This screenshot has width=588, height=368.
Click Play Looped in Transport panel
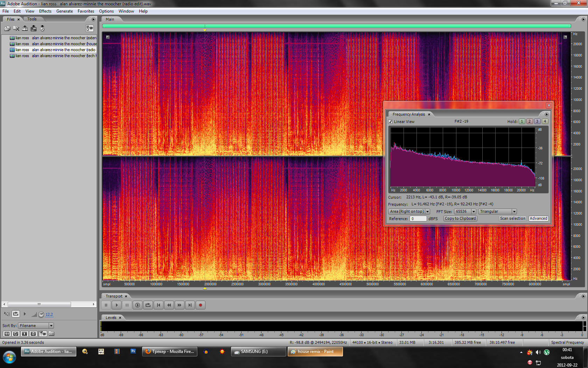[148, 305]
